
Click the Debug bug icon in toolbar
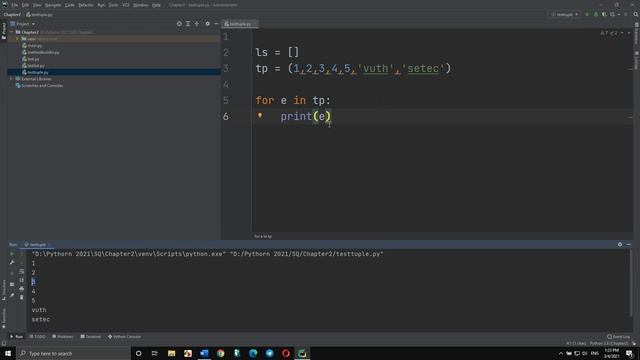[596, 15]
